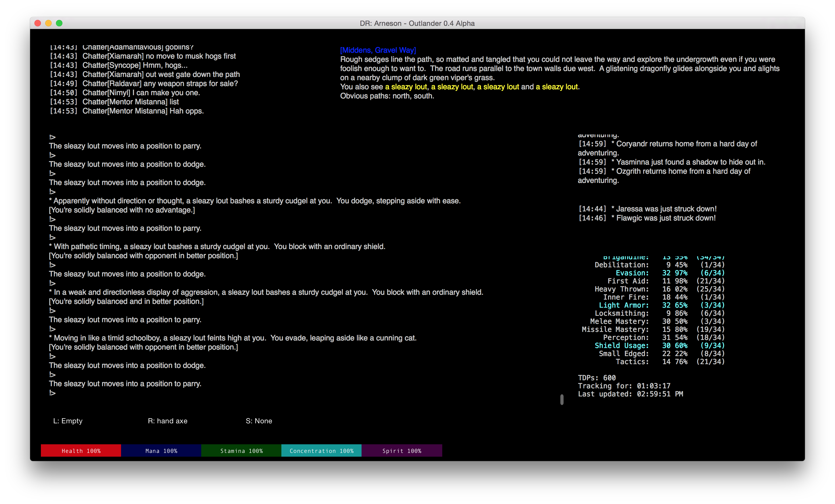Click the Concentration 100% bar
This screenshot has height=504, width=835.
321,451
